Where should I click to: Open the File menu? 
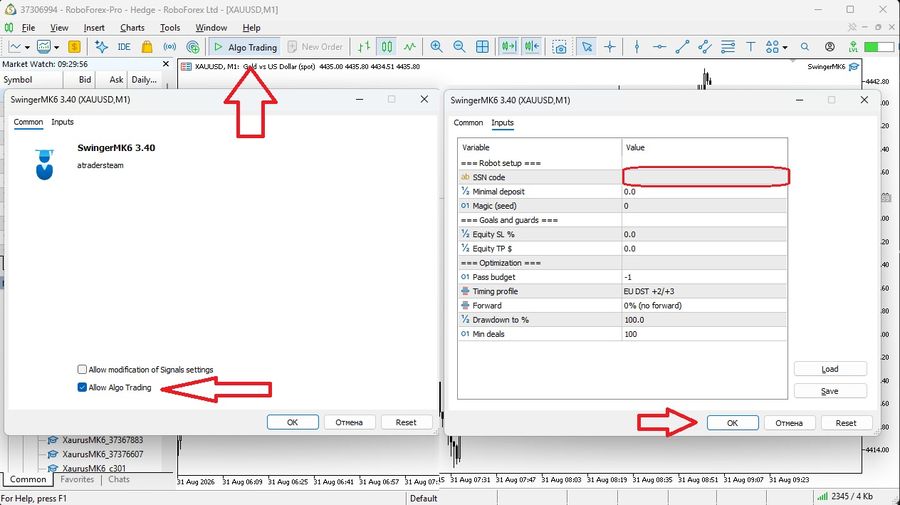click(28, 28)
